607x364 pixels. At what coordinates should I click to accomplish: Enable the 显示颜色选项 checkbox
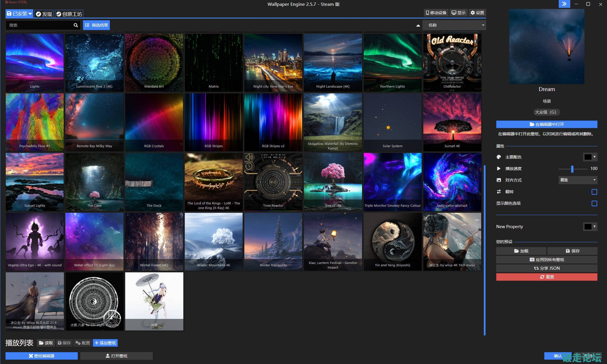tap(594, 203)
